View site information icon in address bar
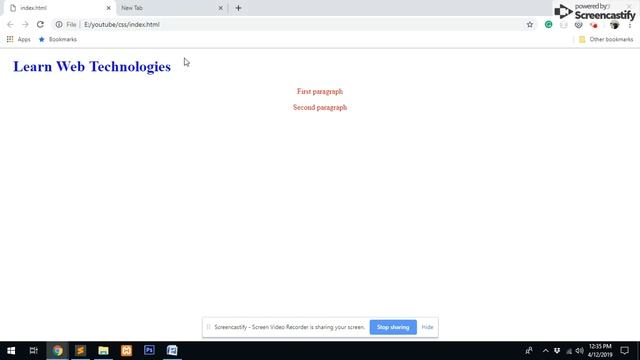 click(x=59, y=24)
